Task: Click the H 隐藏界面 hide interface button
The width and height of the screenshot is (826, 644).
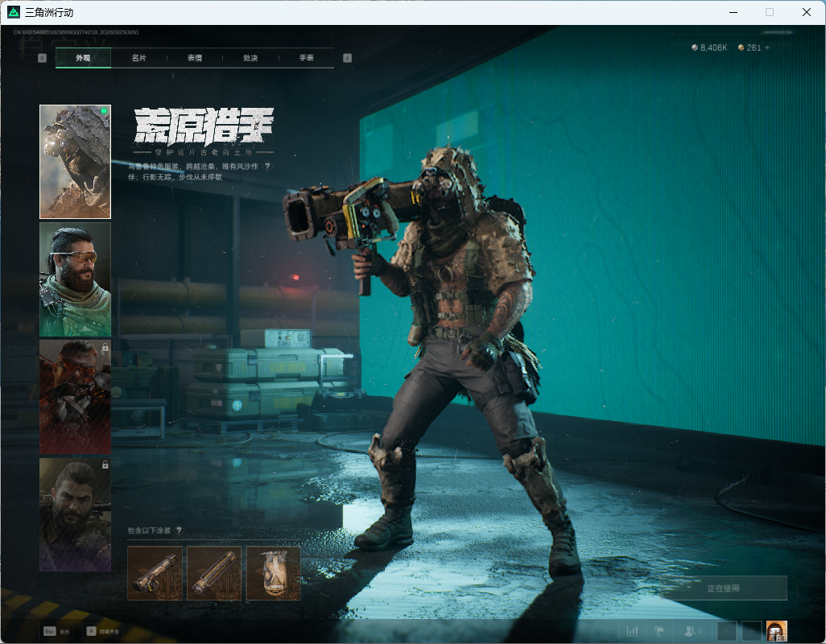Action: tap(103, 631)
